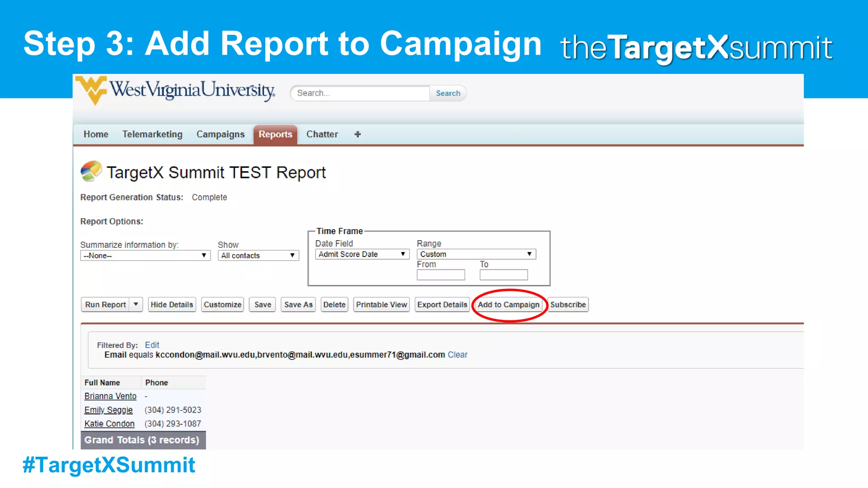Click the Customize button
Viewport: 868px width, 488px height.
click(223, 305)
